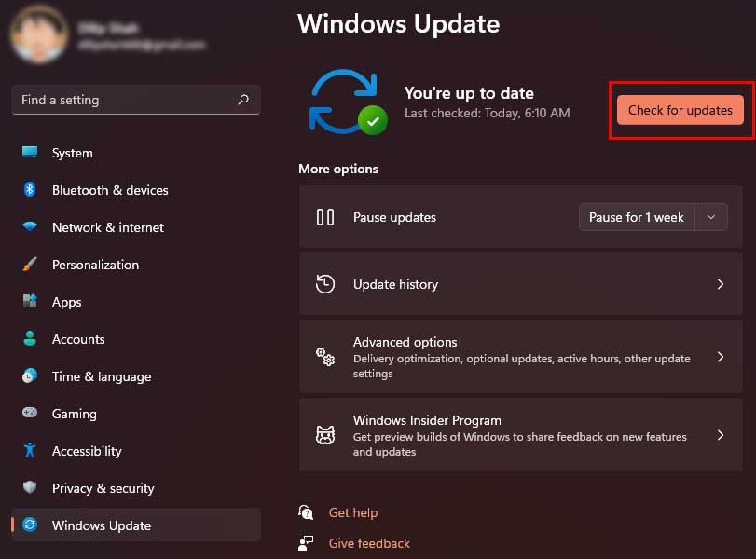Open the Get help link

pyautogui.click(x=353, y=512)
